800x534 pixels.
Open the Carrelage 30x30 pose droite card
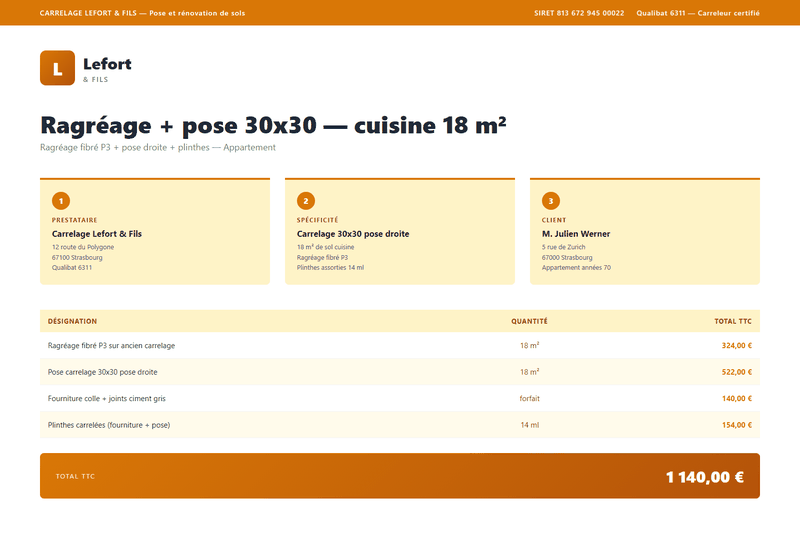(x=399, y=231)
